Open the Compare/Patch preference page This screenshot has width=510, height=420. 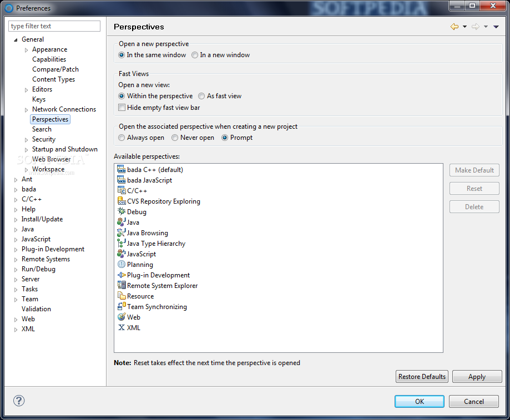55,69
